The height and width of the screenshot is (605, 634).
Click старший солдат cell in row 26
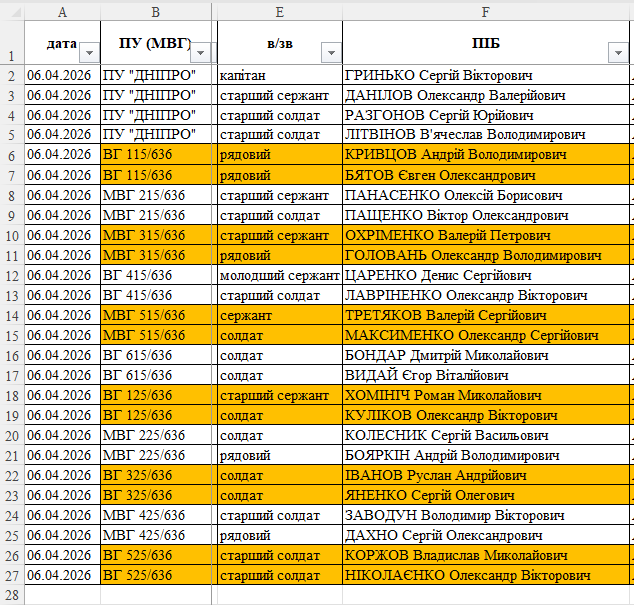280,555
